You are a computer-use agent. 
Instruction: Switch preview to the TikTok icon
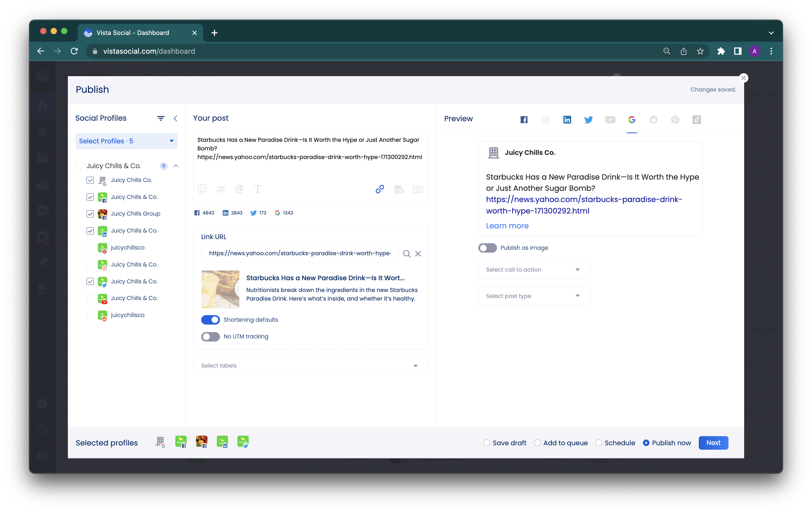click(x=696, y=120)
